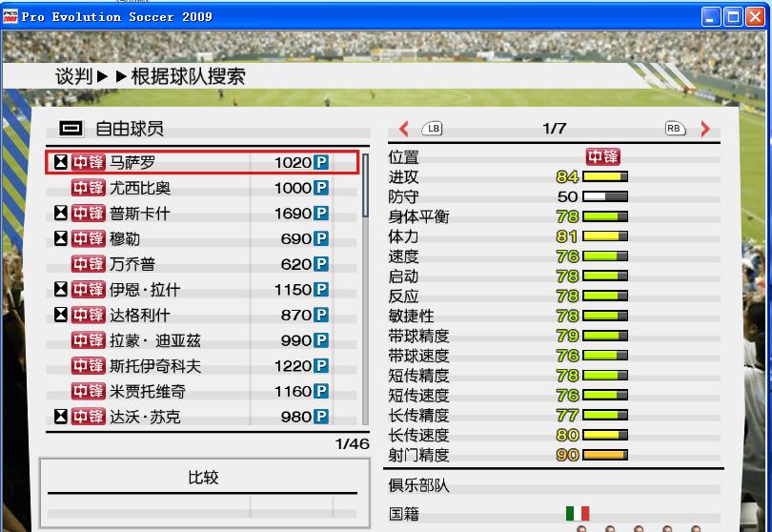
Task: Click the 中锋 position badge for 穆勒
Action: tap(88, 238)
